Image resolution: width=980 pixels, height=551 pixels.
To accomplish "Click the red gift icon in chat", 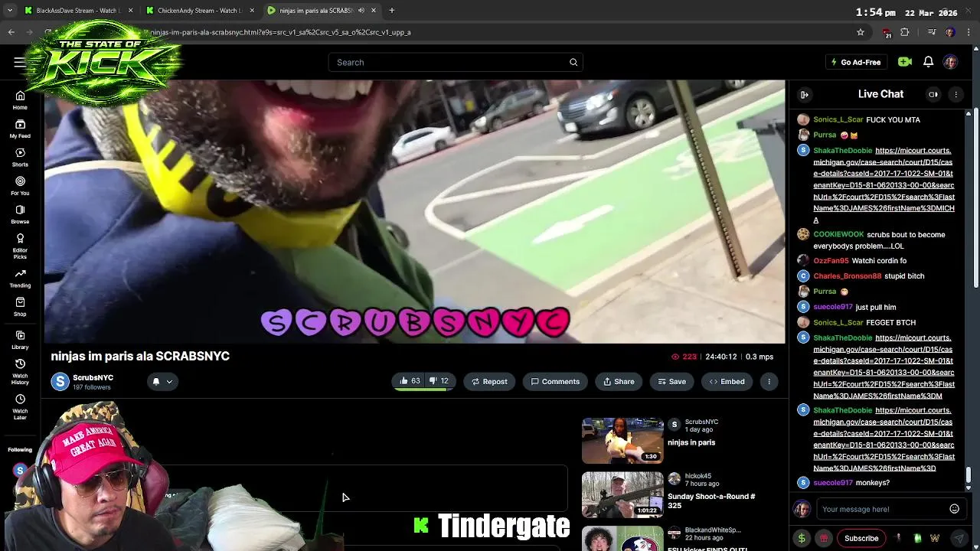I will tap(824, 538).
